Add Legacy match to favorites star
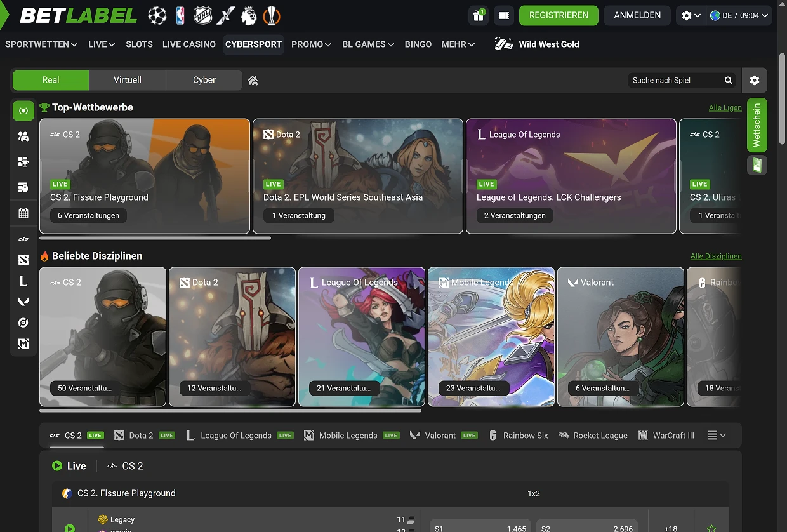Viewport: 787px width, 532px height. point(711,528)
